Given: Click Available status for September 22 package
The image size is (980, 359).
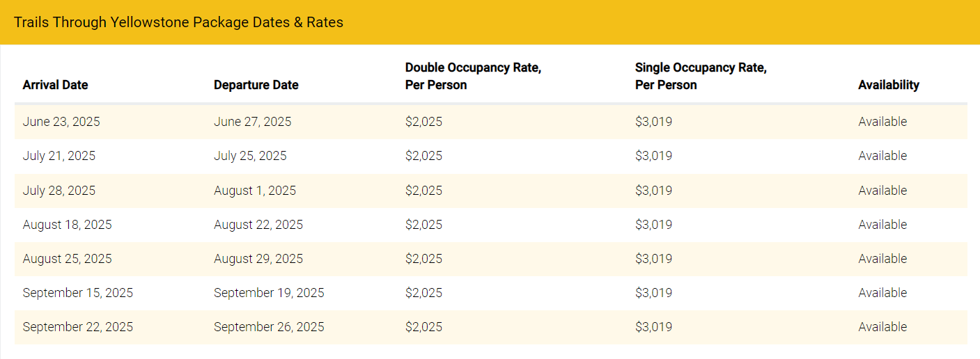Looking at the screenshot, I should click(x=882, y=327).
